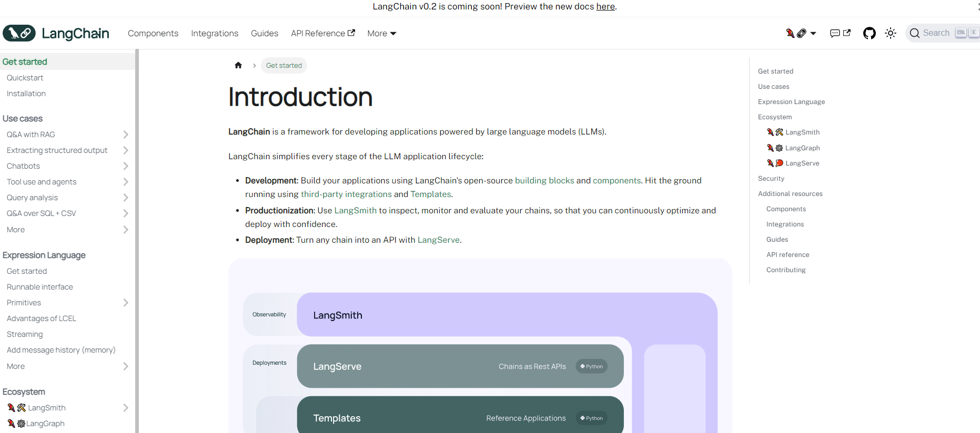
Task: Click the Templates diagram block
Action: coord(460,415)
